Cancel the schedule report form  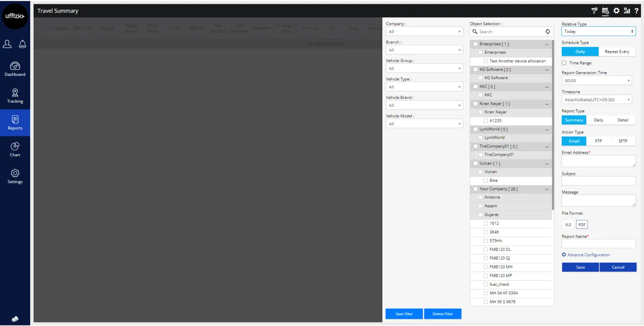point(618,267)
